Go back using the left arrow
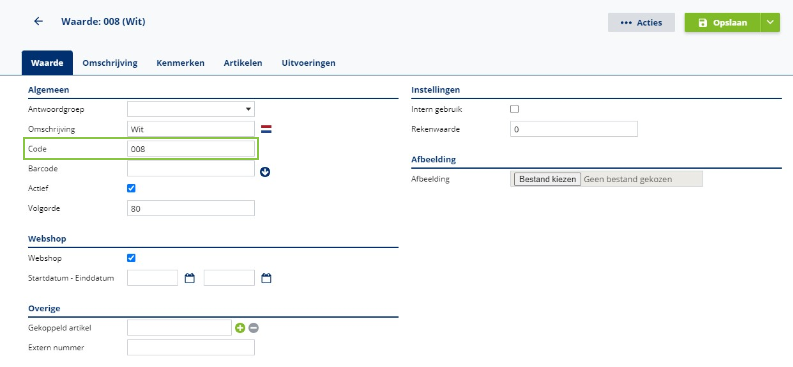This screenshot has height=367, width=793. click(38, 21)
